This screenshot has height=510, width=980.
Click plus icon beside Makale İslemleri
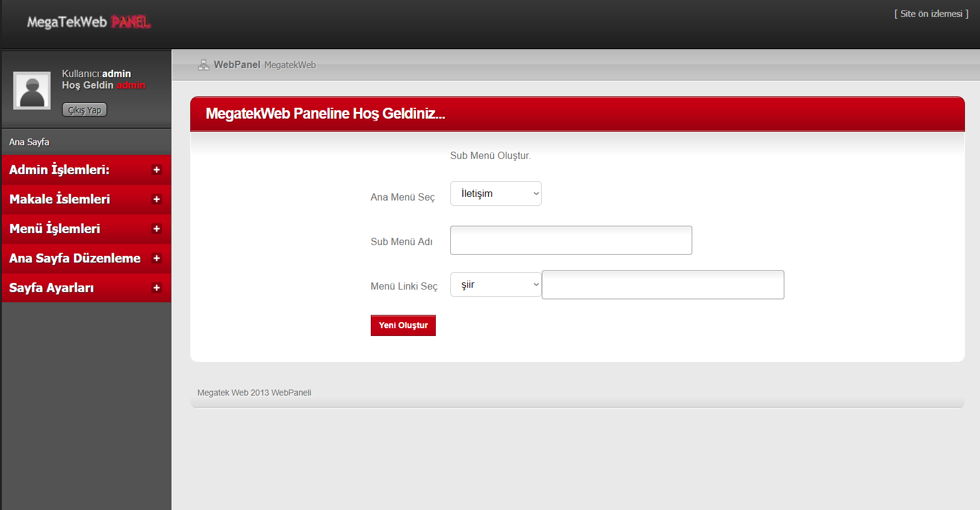pos(157,199)
